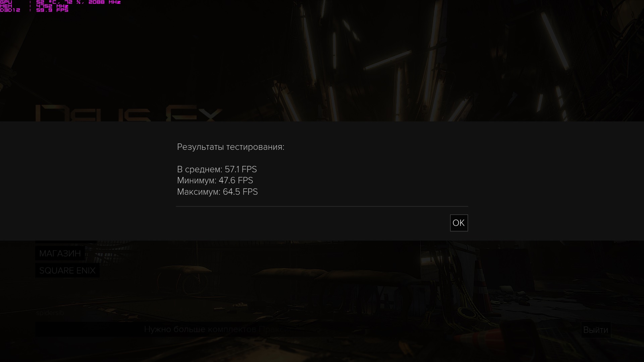This screenshot has width=644, height=362.
Task: Click the Deus Ex logo
Action: (x=129, y=113)
